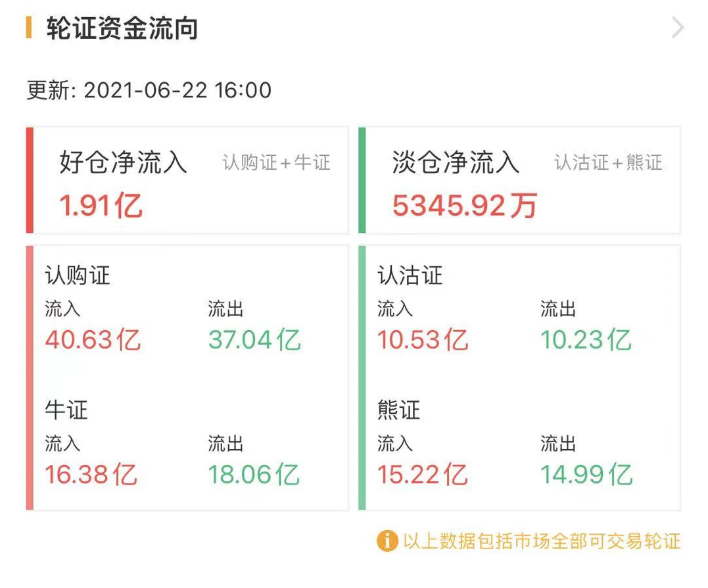Click 认购证 inflow value 40.63亿
Image resolution: width=708 pixels, height=588 pixels.
[93, 340]
